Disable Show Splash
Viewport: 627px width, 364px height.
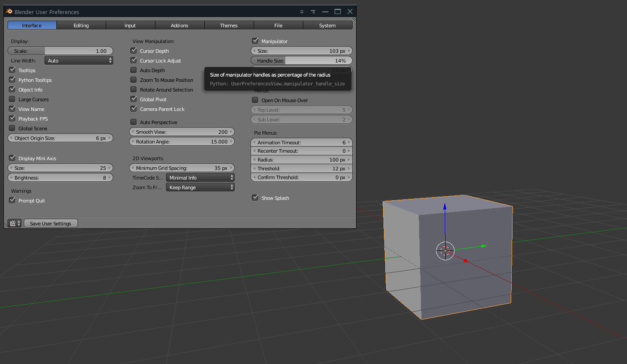pyautogui.click(x=255, y=198)
